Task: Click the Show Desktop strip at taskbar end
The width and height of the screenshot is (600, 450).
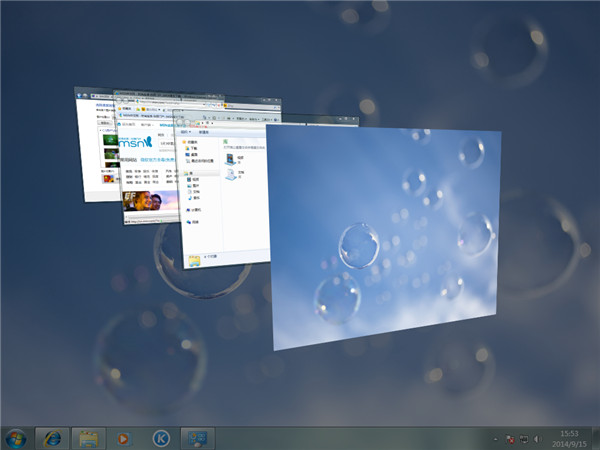Action: [596, 438]
